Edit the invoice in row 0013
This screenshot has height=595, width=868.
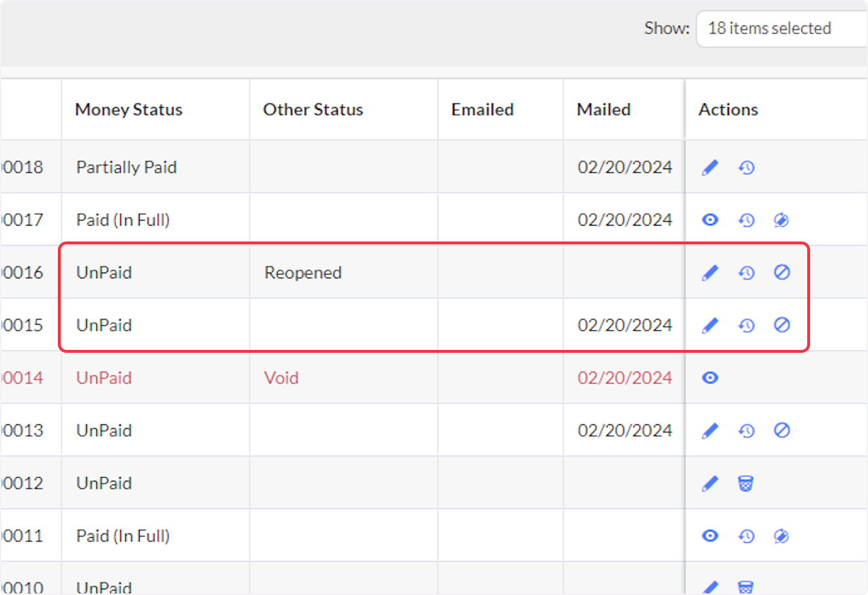[710, 431]
